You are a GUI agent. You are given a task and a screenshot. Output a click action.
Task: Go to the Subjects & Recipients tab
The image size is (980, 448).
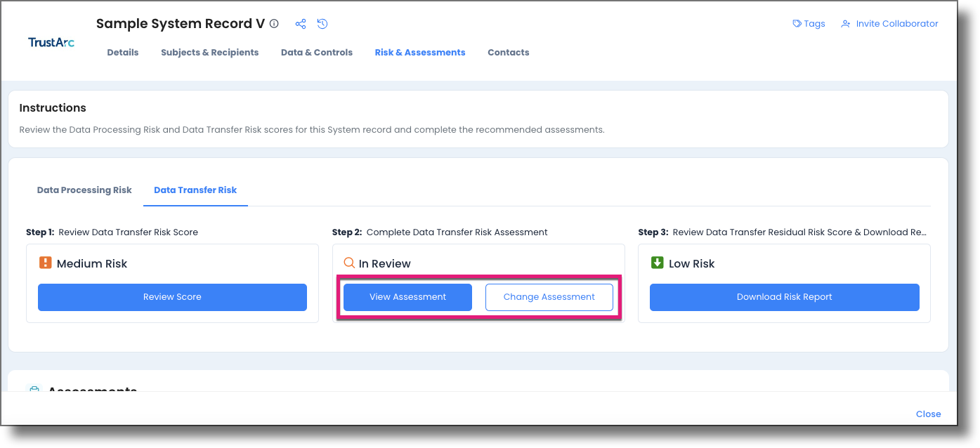coord(210,53)
